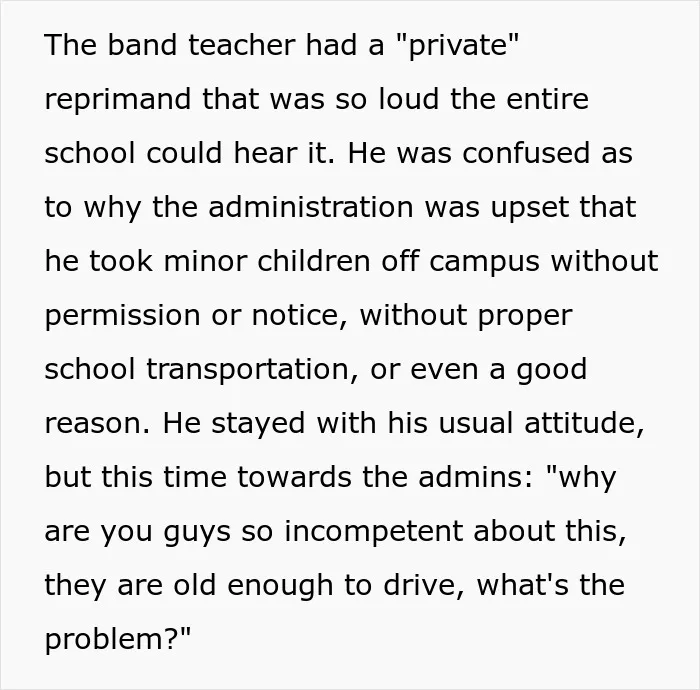Click the word "children"

(313, 261)
